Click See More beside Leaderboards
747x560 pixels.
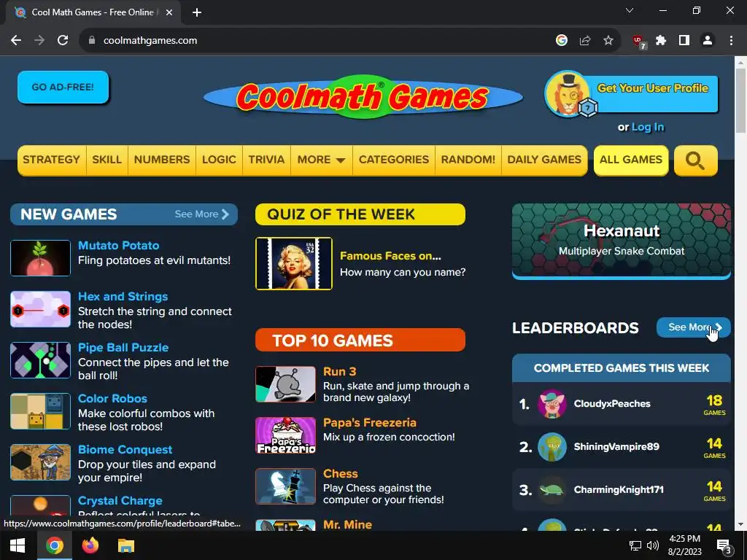tap(693, 327)
